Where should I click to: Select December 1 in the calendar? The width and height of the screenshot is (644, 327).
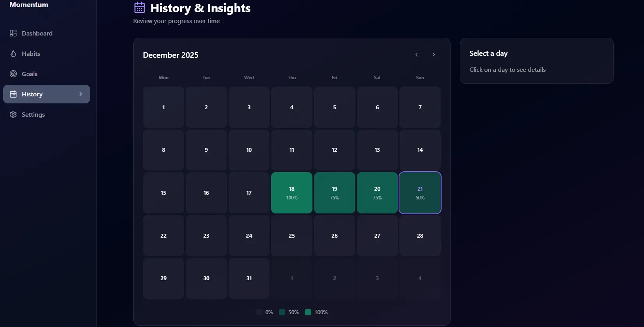(x=163, y=107)
